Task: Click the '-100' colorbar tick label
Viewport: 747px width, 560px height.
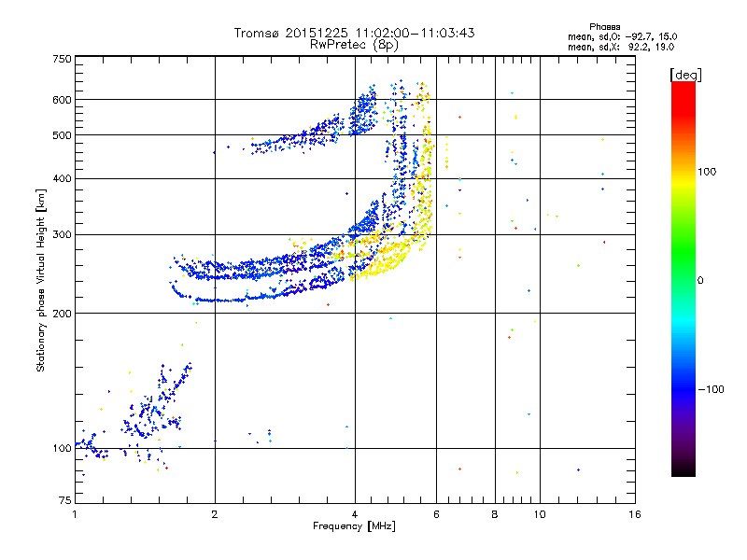Action: click(712, 389)
